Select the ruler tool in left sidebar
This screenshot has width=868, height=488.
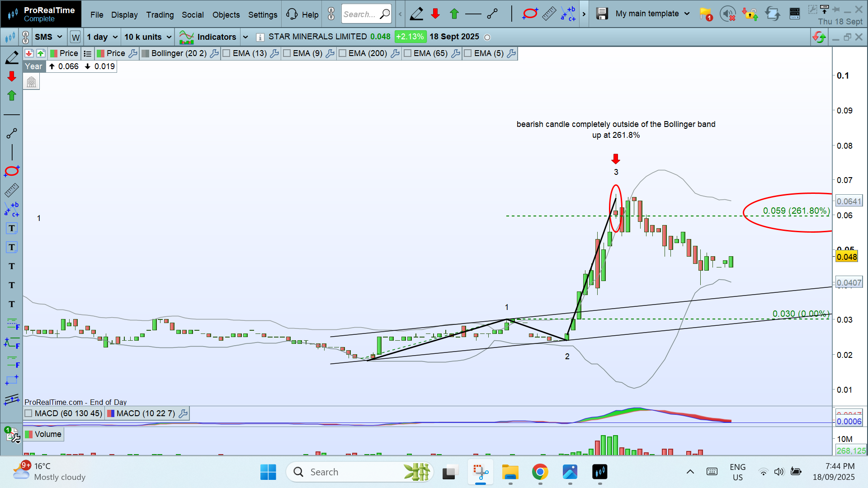click(12, 190)
